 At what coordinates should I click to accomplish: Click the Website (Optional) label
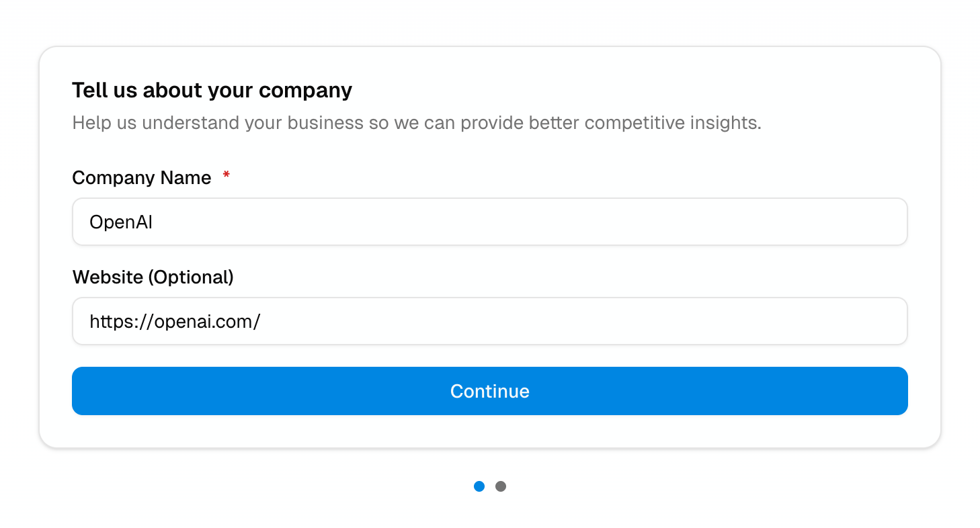click(x=153, y=277)
